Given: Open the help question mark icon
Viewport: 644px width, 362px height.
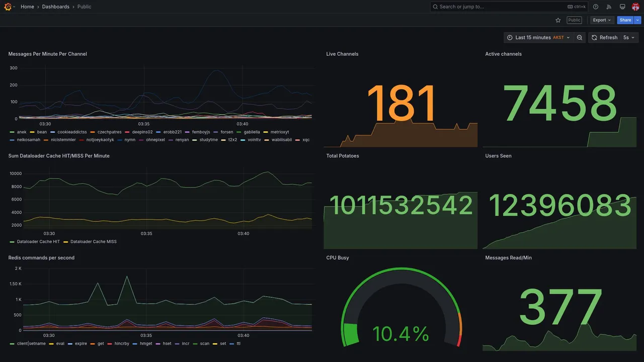Looking at the screenshot, I should [x=596, y=7].
